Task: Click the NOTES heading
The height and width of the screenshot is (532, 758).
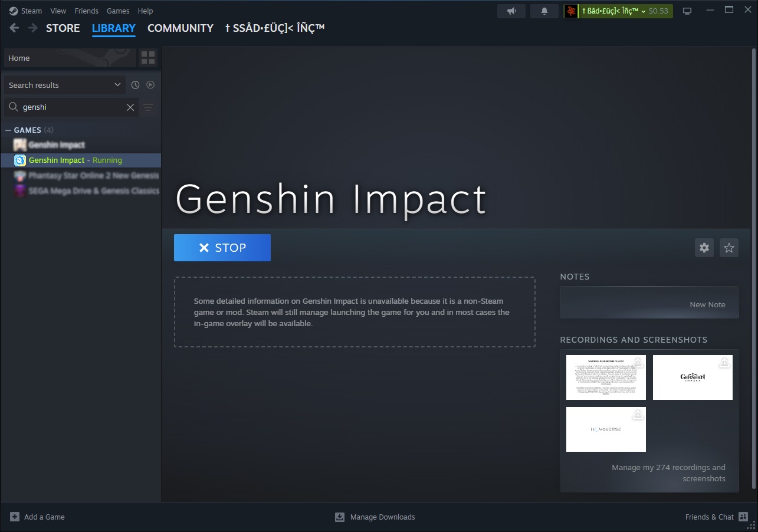Action: [x=575, y=277]
